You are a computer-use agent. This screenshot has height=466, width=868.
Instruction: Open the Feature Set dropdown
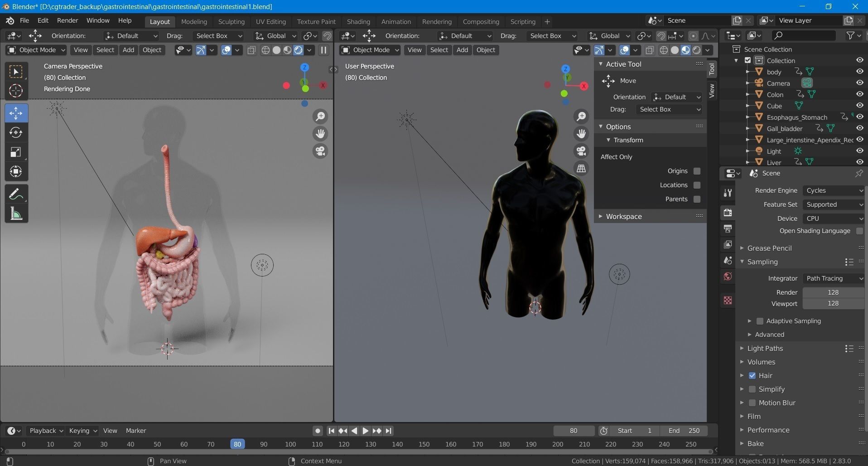click(834, 204)
